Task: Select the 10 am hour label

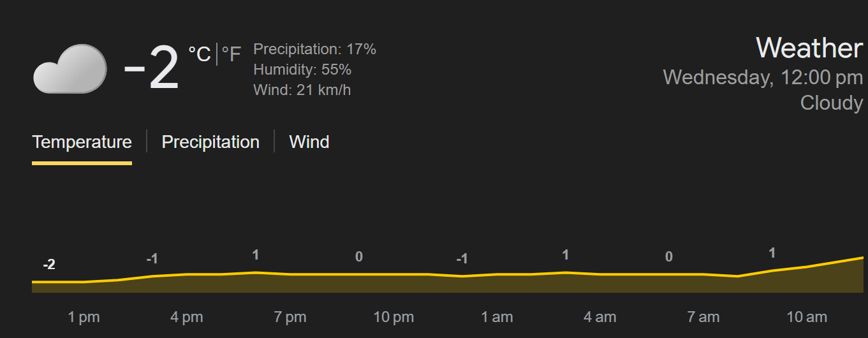Action: tap(807, 317)
